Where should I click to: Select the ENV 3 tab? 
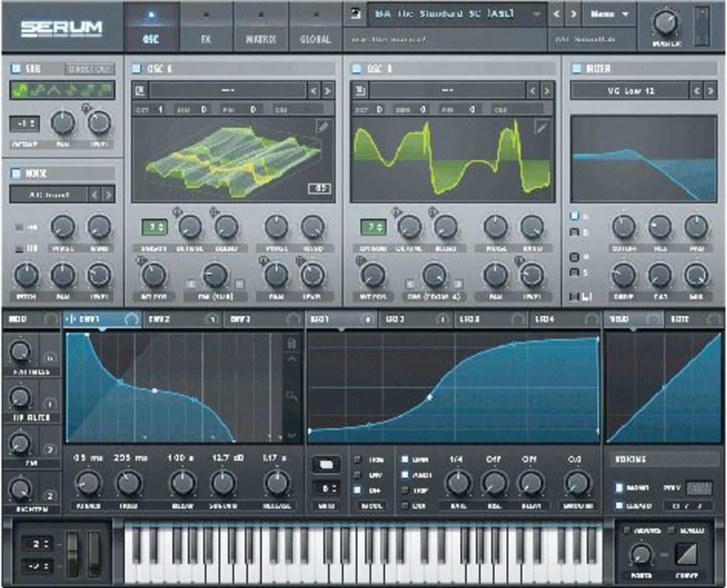(x=263, y=319)
